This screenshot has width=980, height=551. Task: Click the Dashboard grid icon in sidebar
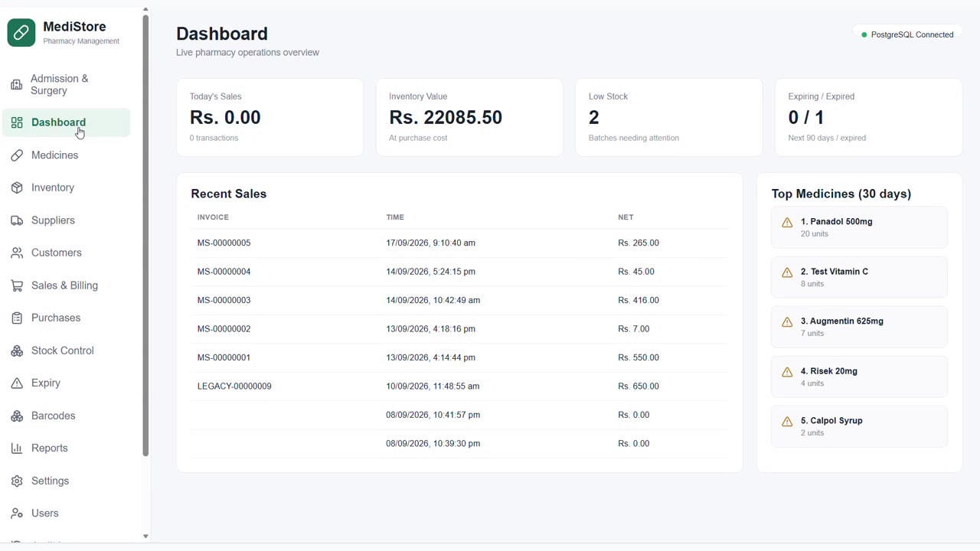pos(17,122)
